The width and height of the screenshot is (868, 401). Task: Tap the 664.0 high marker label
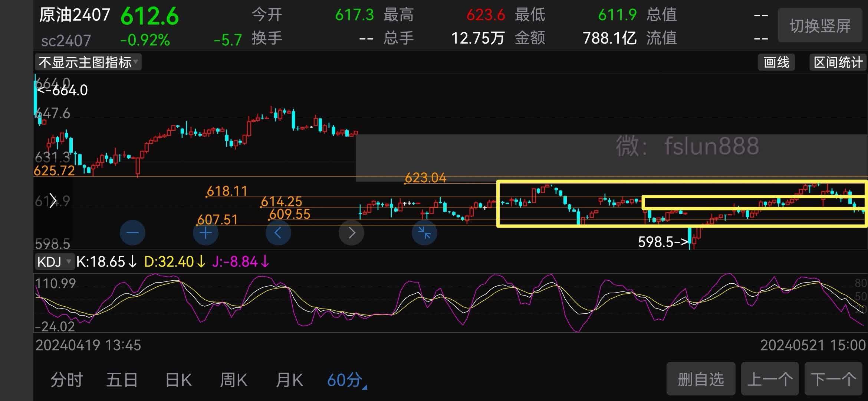point(63,90)
